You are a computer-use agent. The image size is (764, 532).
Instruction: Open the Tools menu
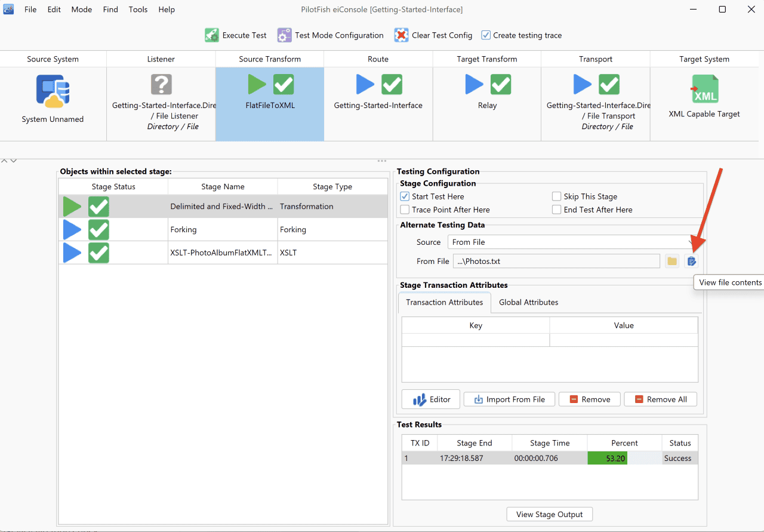(138, 10)
